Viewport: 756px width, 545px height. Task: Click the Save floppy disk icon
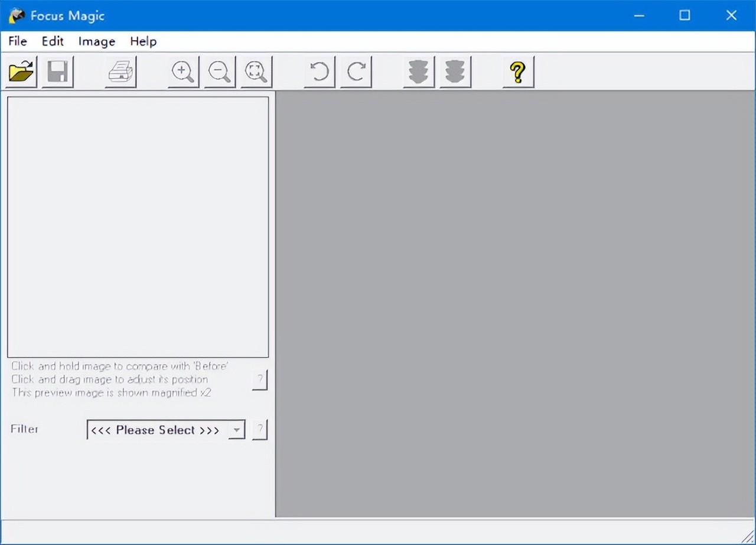58,72
